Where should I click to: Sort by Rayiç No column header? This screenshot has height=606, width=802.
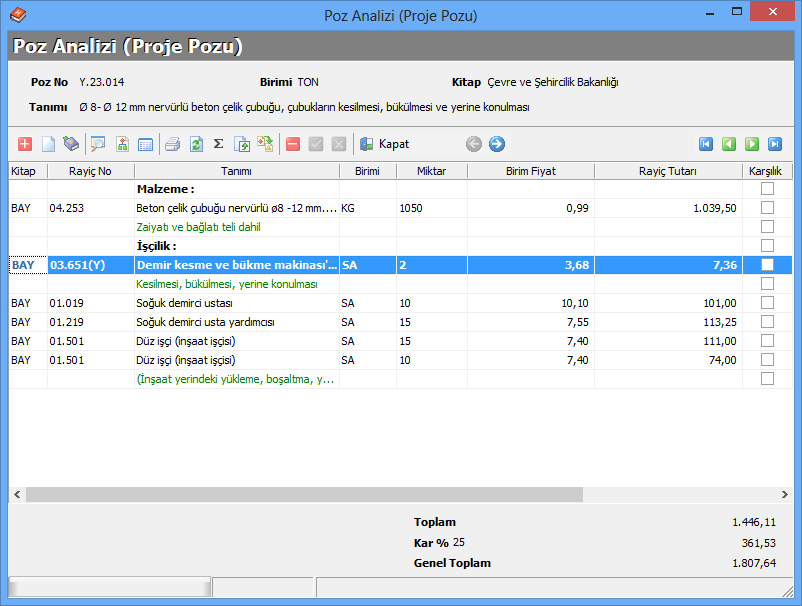90,171
